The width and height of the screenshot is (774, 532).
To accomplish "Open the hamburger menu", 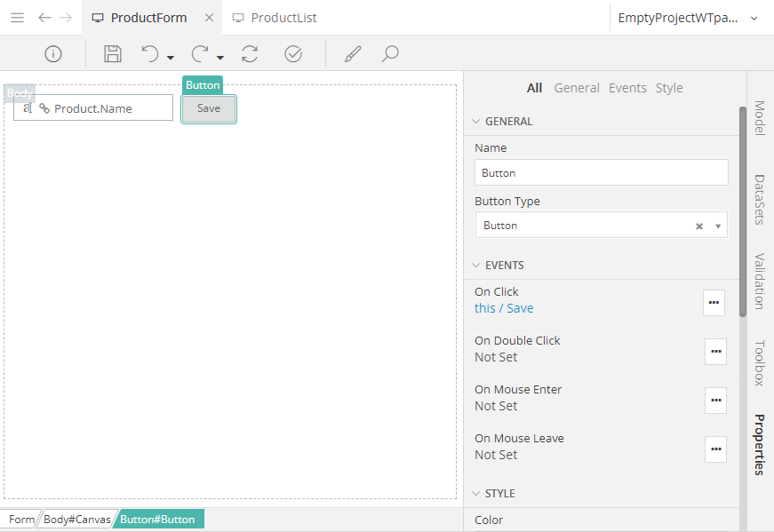I will 17,18.
